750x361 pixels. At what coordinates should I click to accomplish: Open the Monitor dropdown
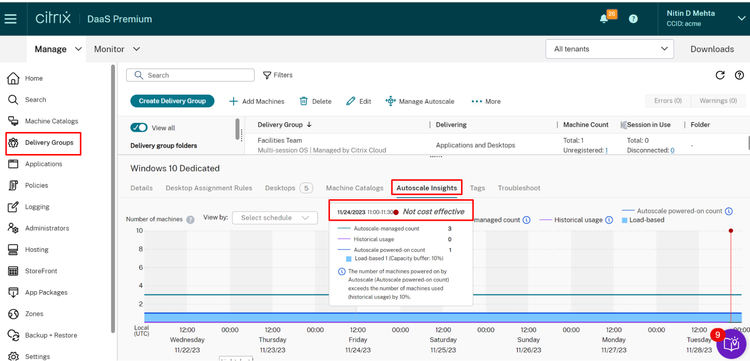click(117, 49)
